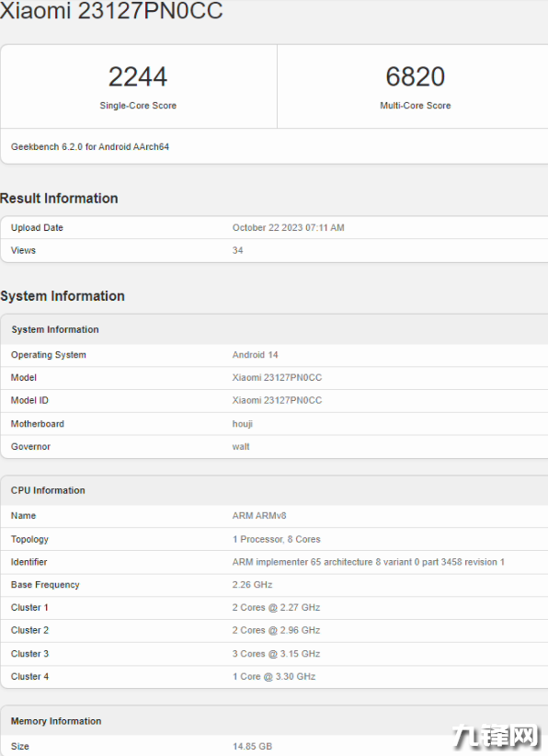Image resolution: width=548 pixels, height=756 pixels.
Task: Click the Views label
Action: point(23,250)
